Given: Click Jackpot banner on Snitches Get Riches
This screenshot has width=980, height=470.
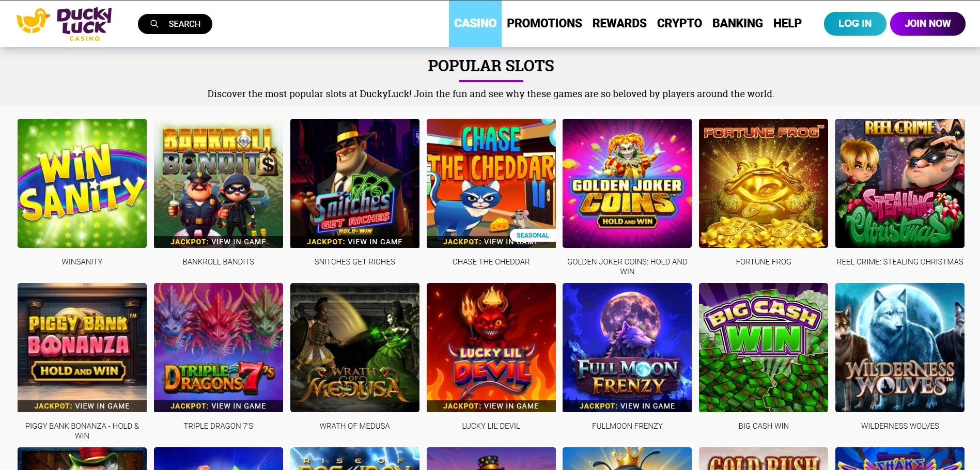Looking at the screenshot, I should (x=355, y=242).
